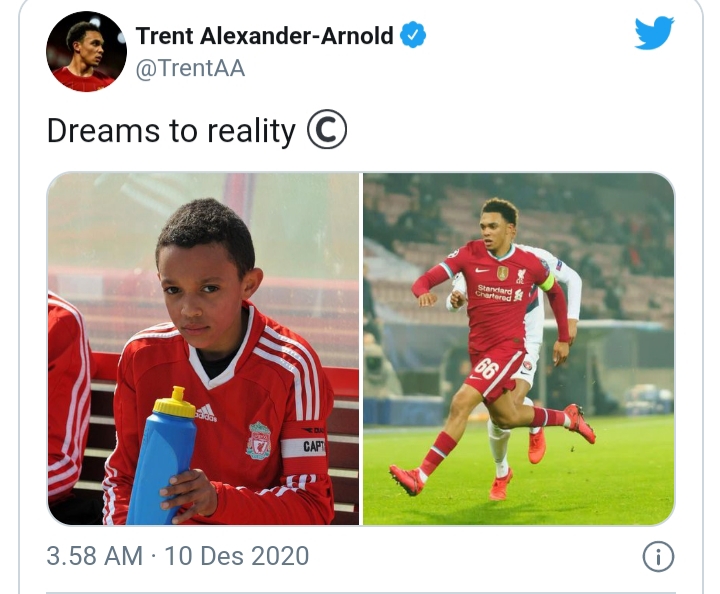720x594 pixels.
Task: Open the childhood bench photo
Action: click(x=203, y=348)
